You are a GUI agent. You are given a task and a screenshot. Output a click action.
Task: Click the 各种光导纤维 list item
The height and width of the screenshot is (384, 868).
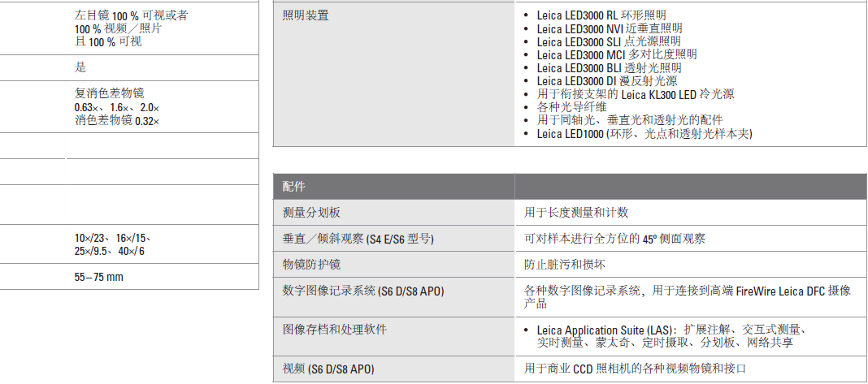tap(571, 107)
